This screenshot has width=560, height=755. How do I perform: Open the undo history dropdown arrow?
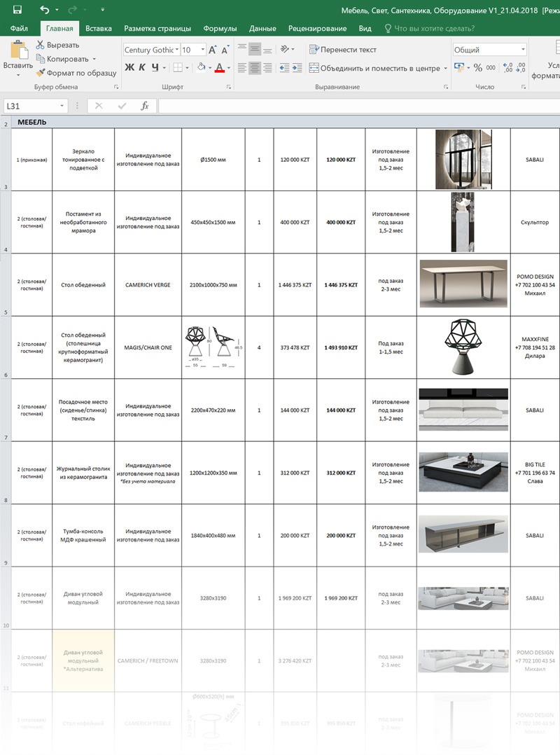tap(57, 10)
